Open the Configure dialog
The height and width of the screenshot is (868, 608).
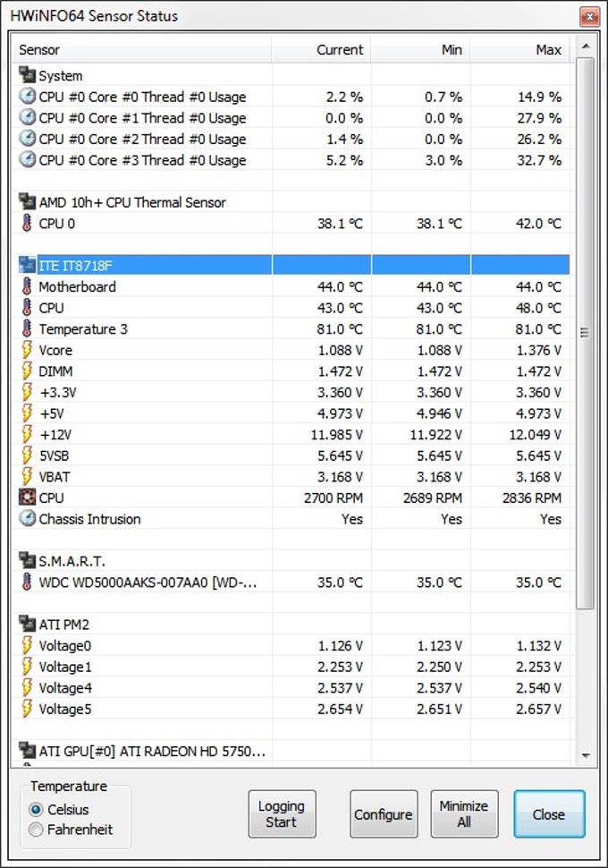point(384,814)
